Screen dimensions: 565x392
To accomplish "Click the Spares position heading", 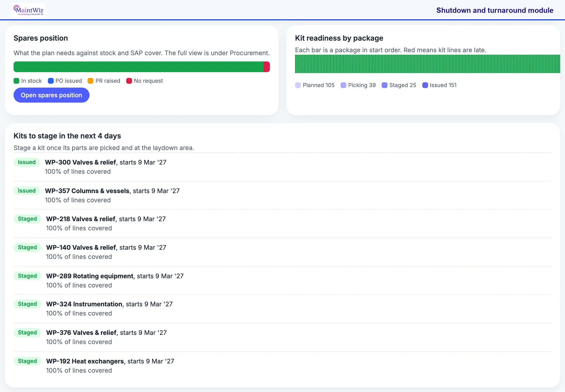I will pyautogui.click(x=41, y=38).
